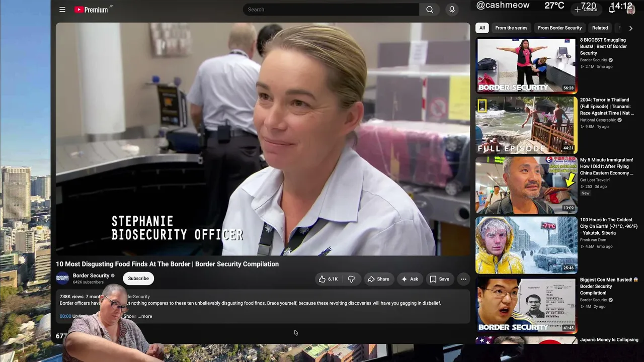Start voice search with the microphone icon

[452, 10]
